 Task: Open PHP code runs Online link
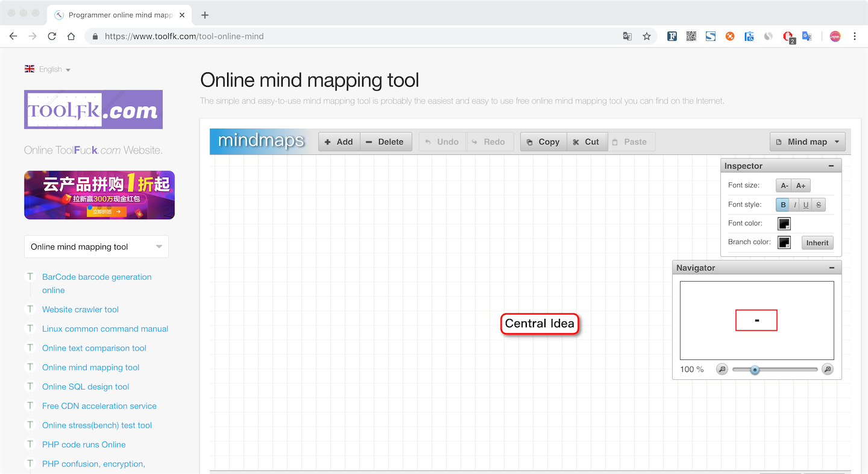84,444
